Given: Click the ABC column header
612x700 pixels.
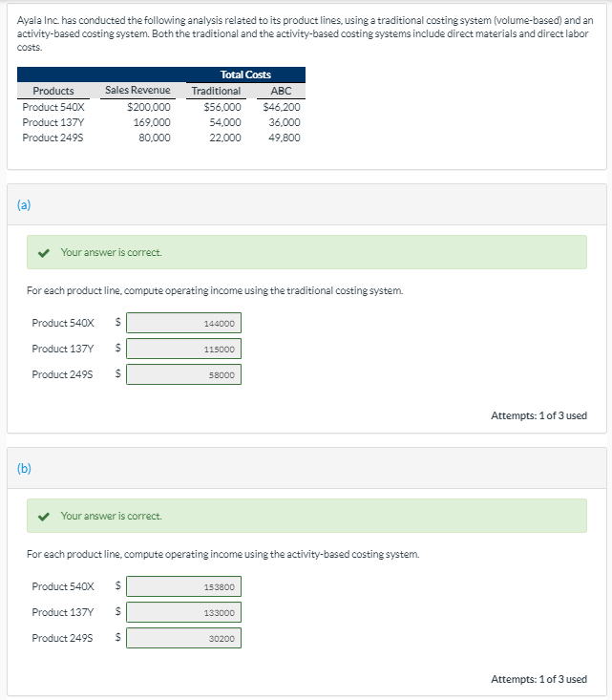Looking at the screenshot, I should [x=282, y=91].
